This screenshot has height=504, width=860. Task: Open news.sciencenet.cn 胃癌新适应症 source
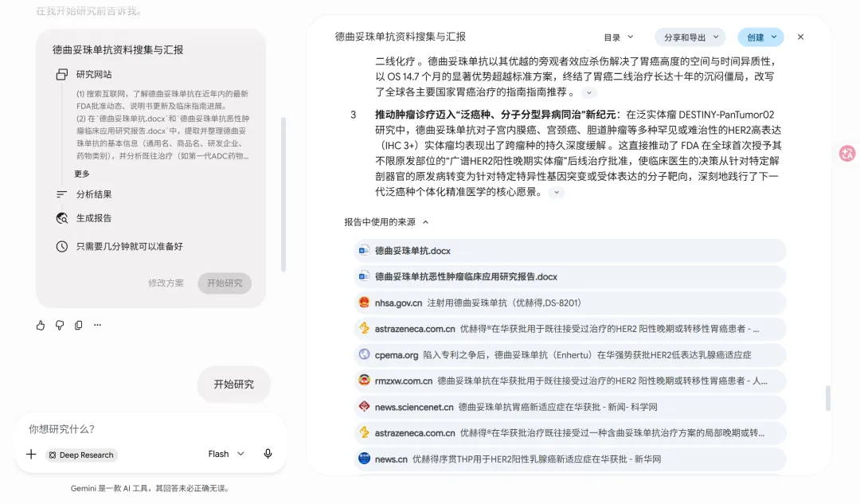pyautogui.click(x=570, y=407)
